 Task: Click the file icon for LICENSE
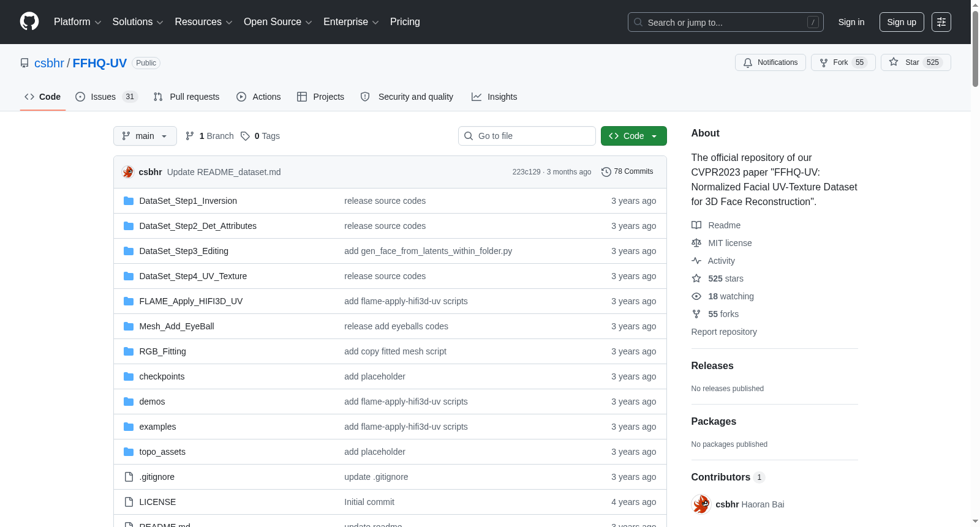click(x=129, y=502)
